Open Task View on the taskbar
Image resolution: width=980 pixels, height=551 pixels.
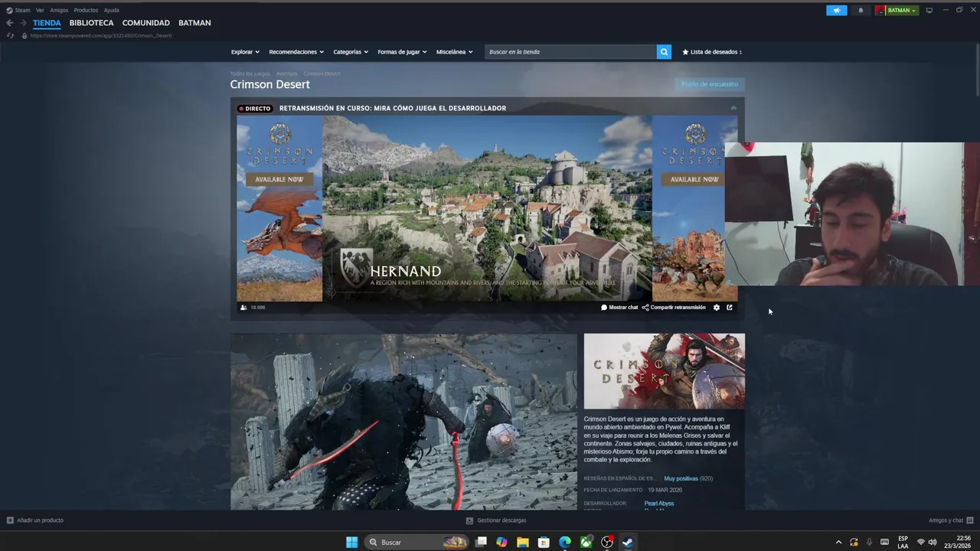tap(481, 542)
